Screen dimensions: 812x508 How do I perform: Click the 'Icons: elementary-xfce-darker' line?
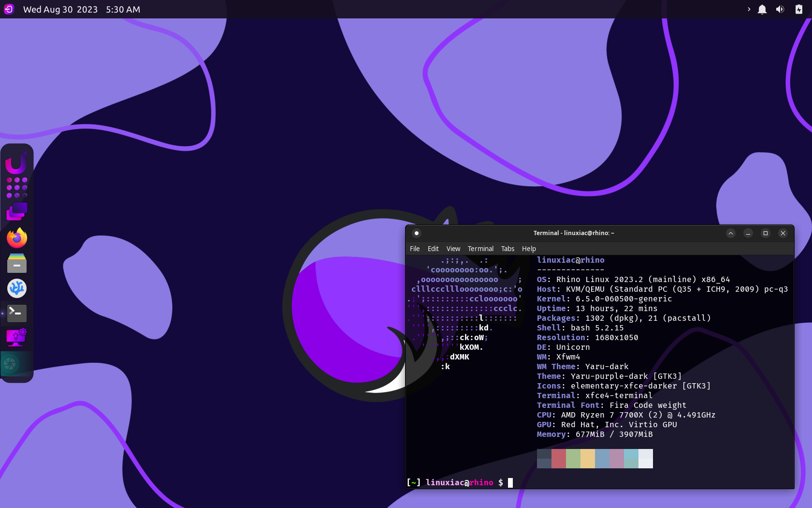624,386
